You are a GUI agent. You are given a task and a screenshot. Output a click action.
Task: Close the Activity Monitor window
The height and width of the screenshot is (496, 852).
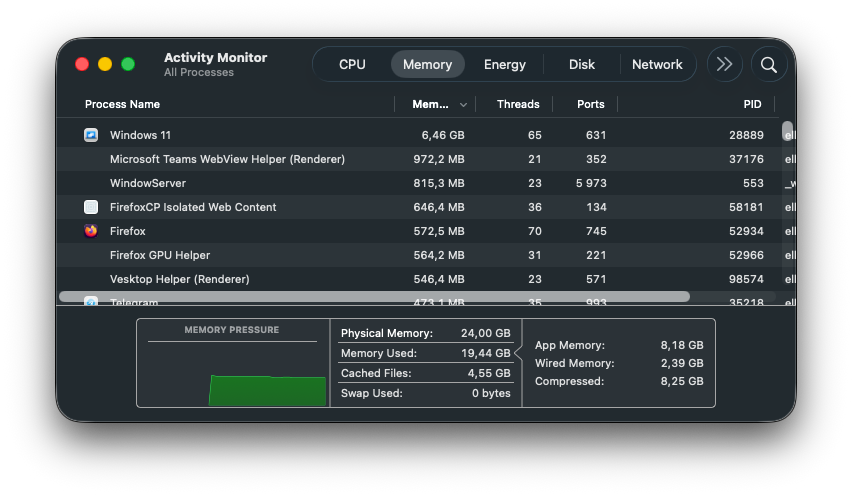pos(82,64)
